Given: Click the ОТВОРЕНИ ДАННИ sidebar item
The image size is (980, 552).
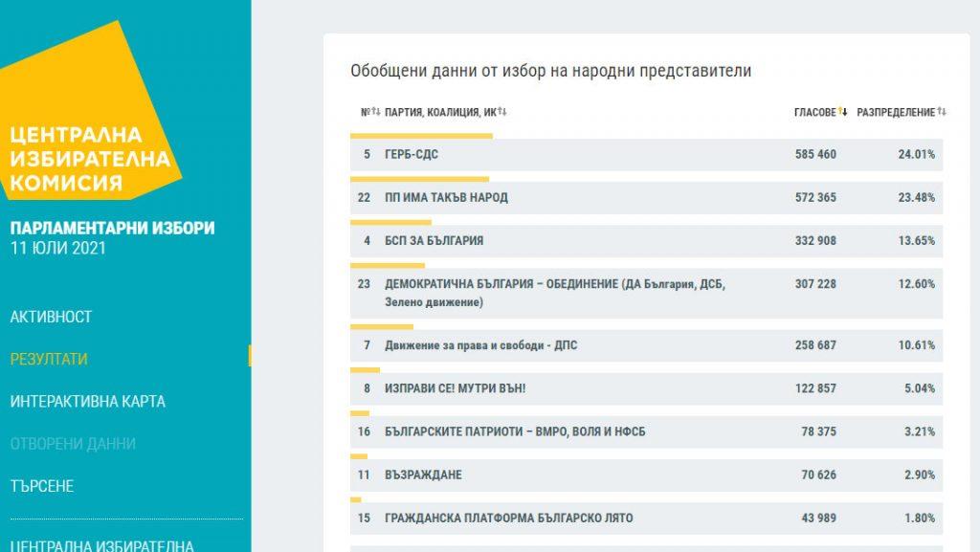Looking at the screenshot, I should (x=73, y=444).
